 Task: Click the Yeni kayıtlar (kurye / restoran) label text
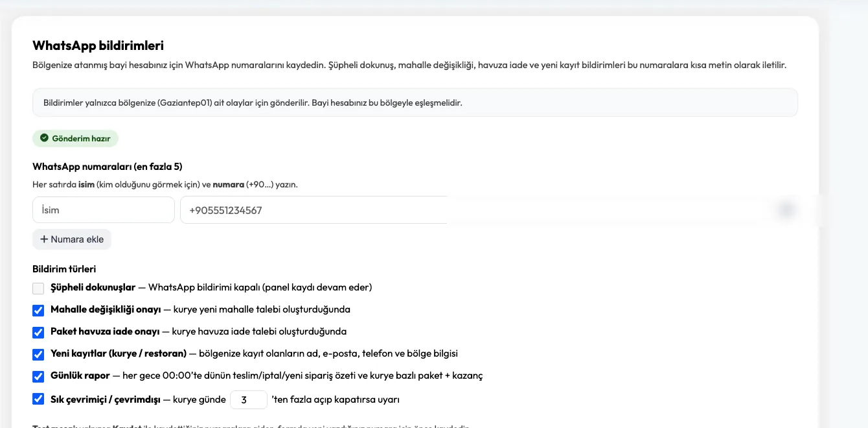pyautogui.click(x=119, y=353)
